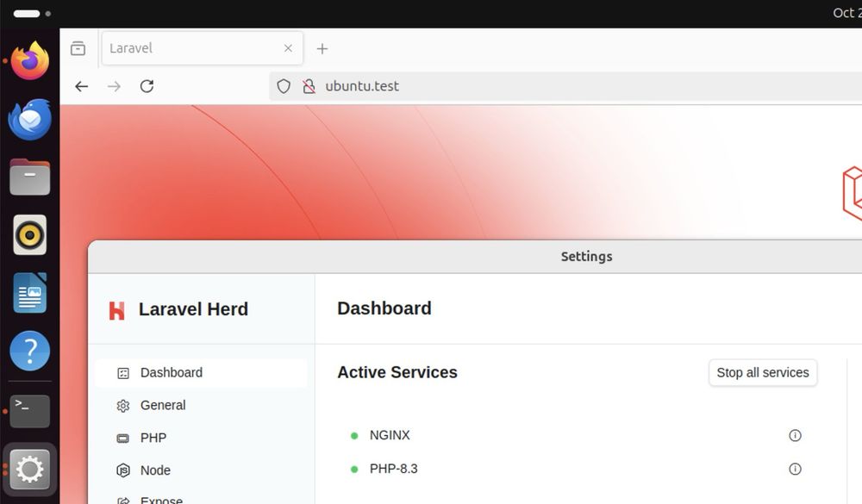Click Stop all services button
The width and height of the screenshot is (862, 504).
click(x=763, y=373)
